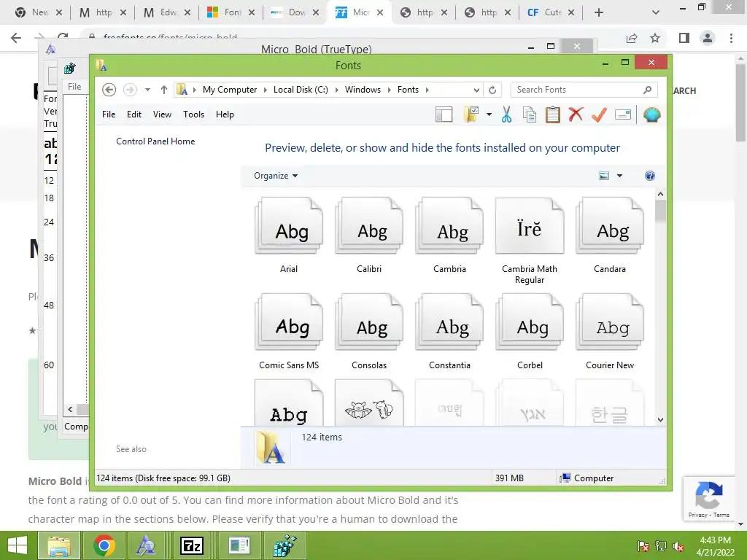This screenshot has height=560, width=747.
Task: Refresh the Fonts folder view
Action: 492,90
